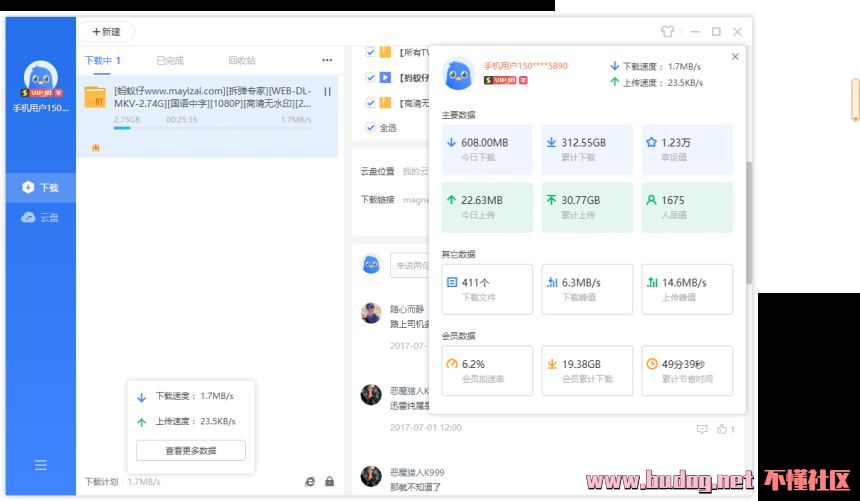Open the +新建 new task button
Image resolution: width=860 pixels, height=501 pixels.
(x=106, y=32)
